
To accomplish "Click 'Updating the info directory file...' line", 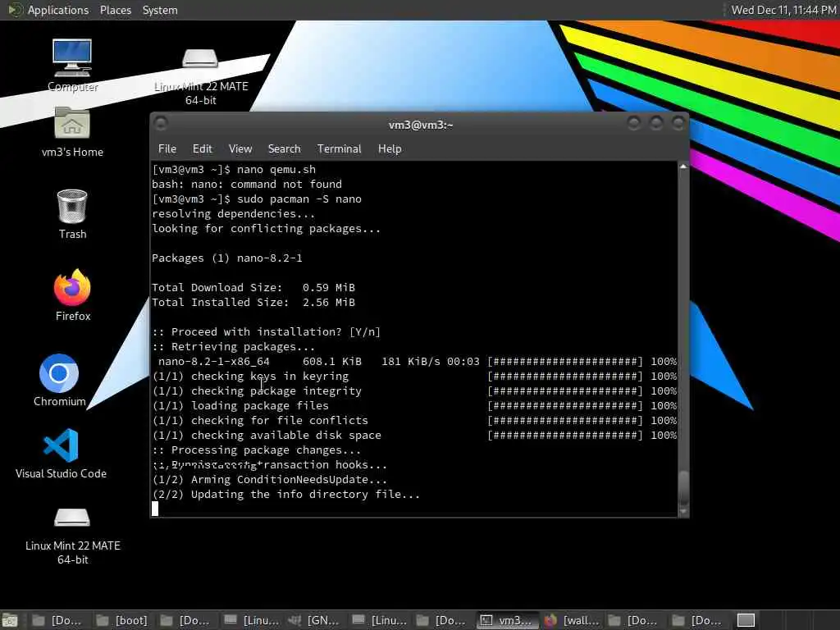I will [x=286, y=495].
